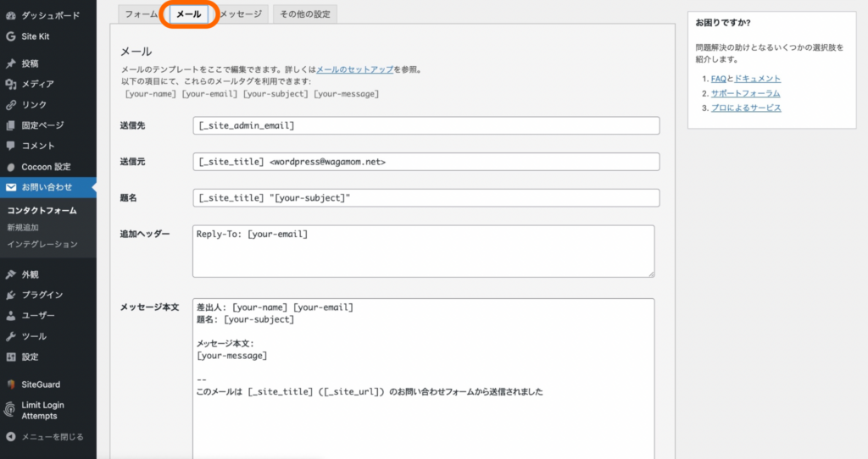This screenshot has height=459, width=868.
Task: Open Site Kit via its G icon
Action: click(10, 36)
